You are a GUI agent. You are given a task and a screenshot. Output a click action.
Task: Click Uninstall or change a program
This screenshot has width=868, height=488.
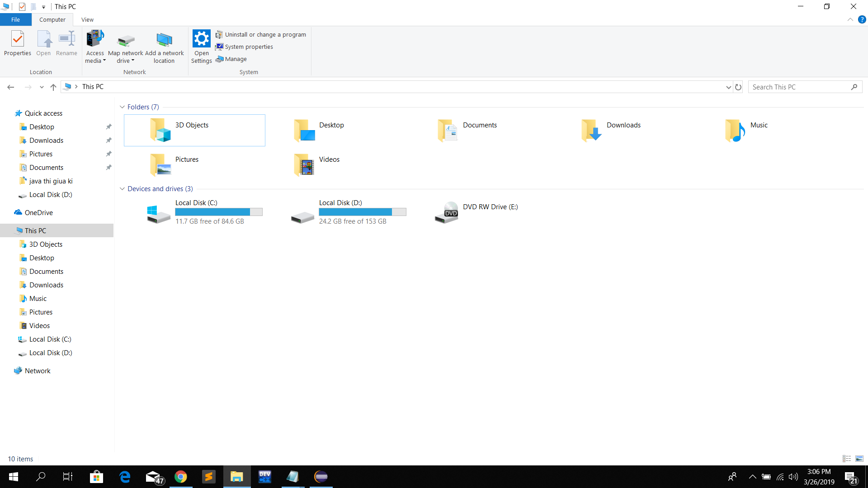[x=265, y=34]
